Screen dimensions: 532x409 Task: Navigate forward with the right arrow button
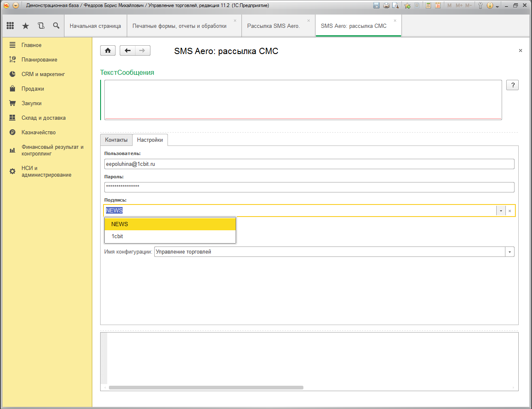143,51
